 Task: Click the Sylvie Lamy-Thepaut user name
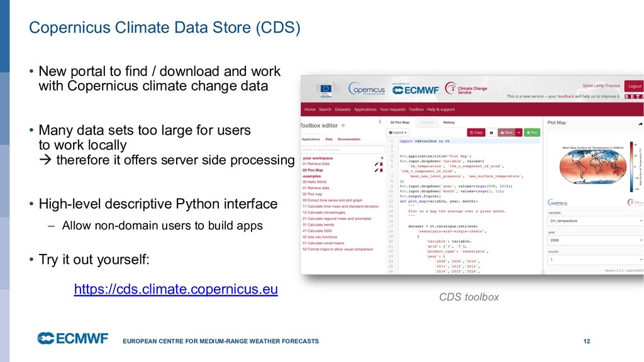[601, 85]
